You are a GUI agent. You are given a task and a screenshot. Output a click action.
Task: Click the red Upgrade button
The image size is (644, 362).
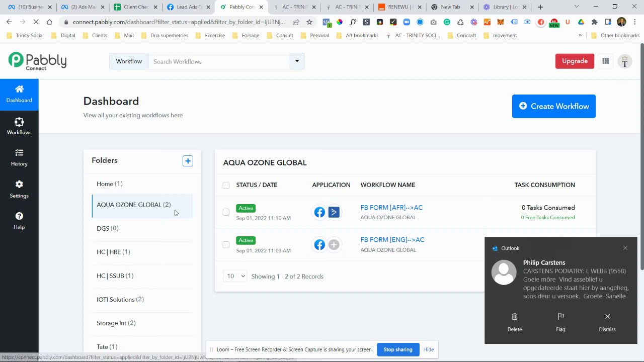[575, 61]
